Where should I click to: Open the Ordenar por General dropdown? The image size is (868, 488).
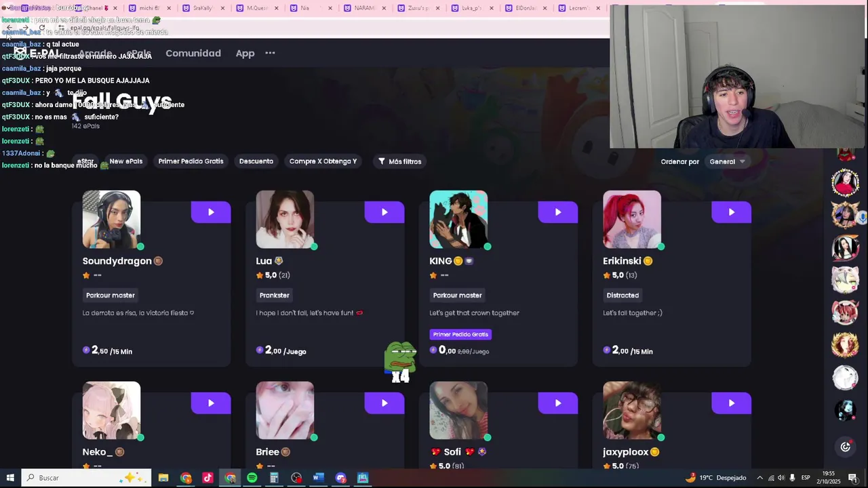click(x=727, y=161)
